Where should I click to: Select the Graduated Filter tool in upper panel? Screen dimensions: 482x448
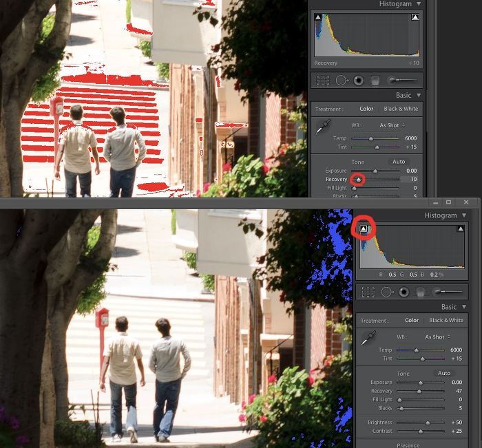(x=375, y=81)
